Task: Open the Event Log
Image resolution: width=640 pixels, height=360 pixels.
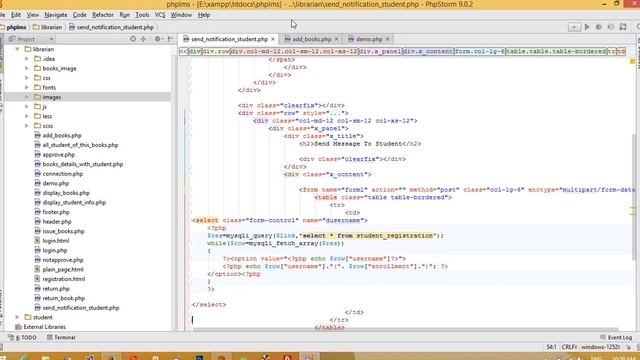Action: (616, 338)
